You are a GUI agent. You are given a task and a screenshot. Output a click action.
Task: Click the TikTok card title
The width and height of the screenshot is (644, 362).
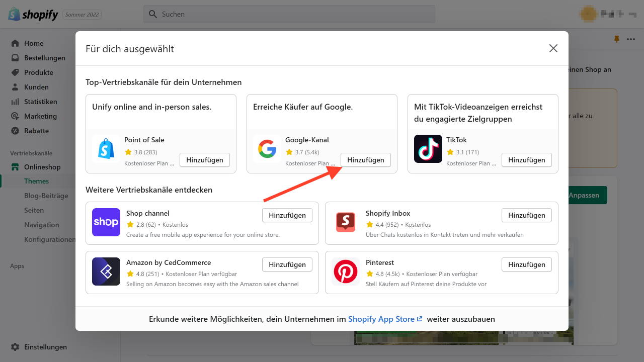click(x=456, y=140)
